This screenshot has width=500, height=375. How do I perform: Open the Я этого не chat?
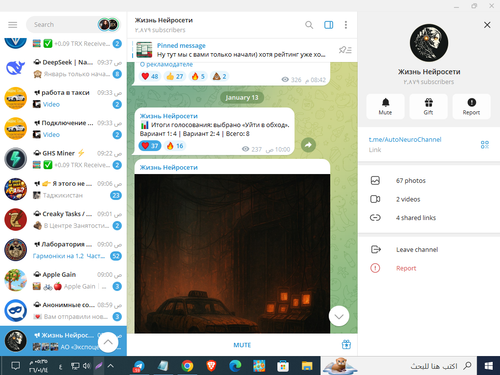pos(63,189)
